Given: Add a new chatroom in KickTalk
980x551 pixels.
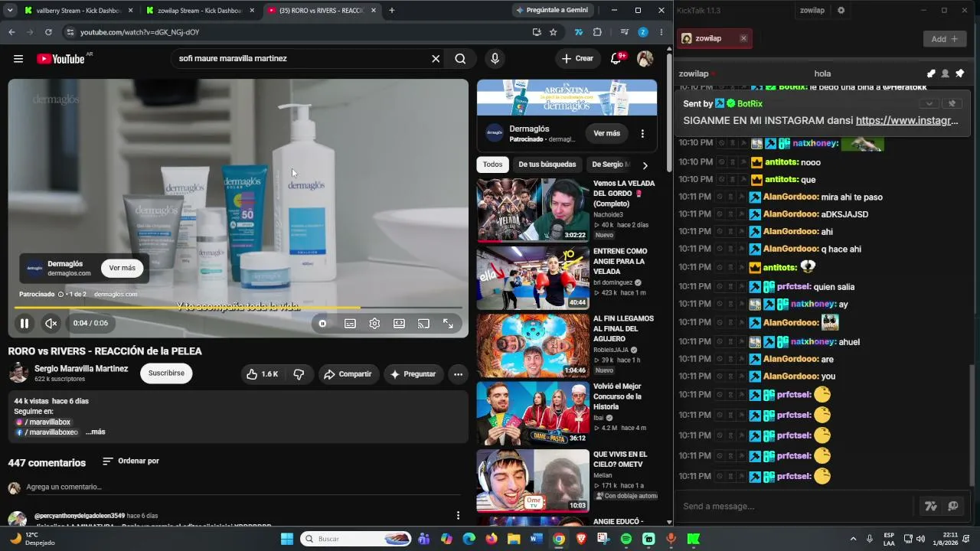Looking at the screenshot, I should pos(944,39).
